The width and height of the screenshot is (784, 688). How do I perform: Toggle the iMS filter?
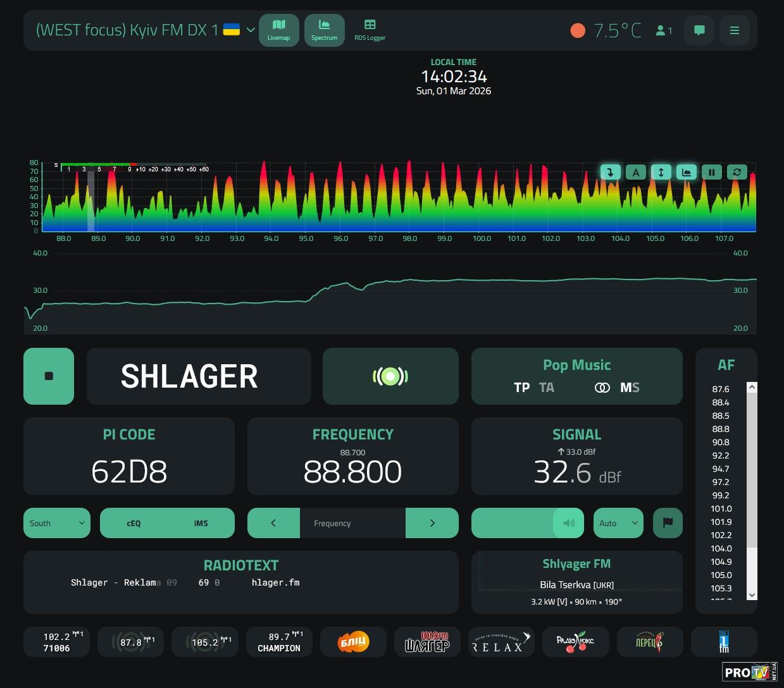(x=201, y=523)
